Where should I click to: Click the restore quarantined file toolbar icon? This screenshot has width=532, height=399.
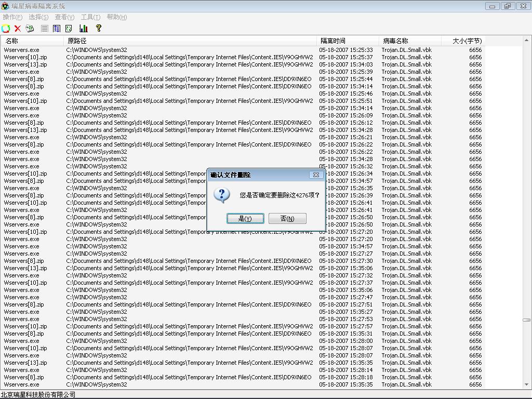6,29
